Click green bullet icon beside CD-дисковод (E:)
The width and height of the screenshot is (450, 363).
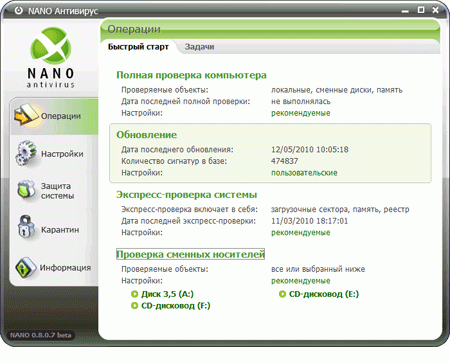coord(282,294)
